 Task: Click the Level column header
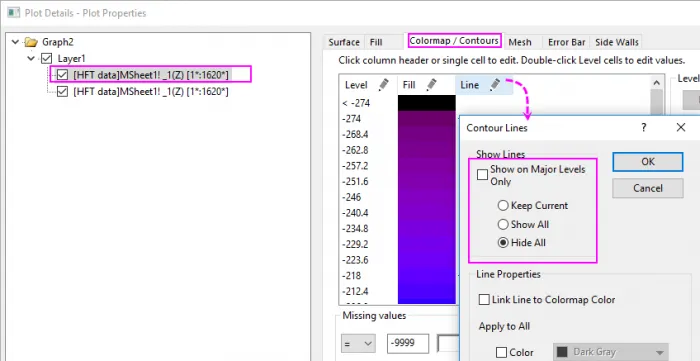point(368,85)
